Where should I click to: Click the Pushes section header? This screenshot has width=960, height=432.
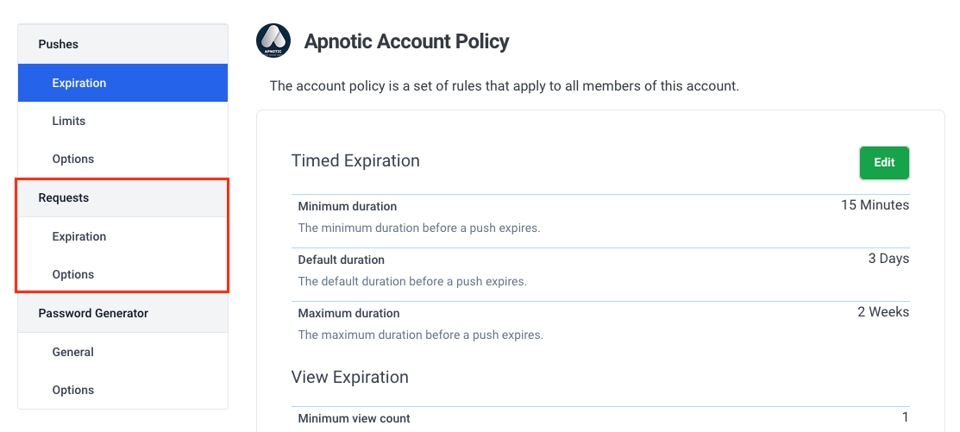tap(58, 44)
